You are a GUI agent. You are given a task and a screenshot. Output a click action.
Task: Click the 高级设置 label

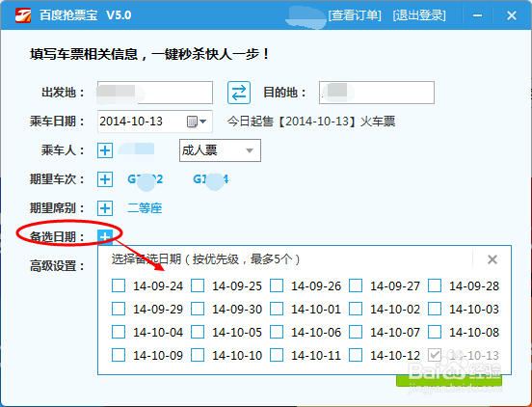coord(57,266)
